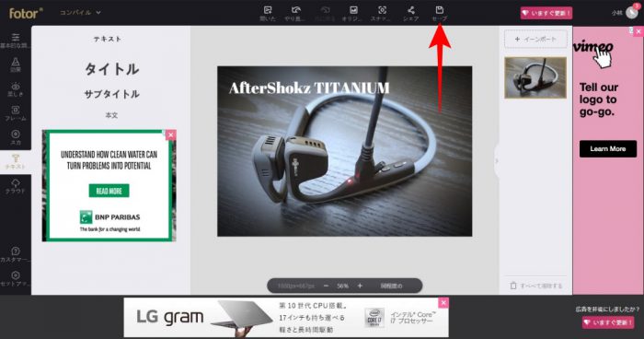Click the bottom-right upgrade-now button
Image resolution: width=644 pixels, height=339 pixels.
point(608,322)
